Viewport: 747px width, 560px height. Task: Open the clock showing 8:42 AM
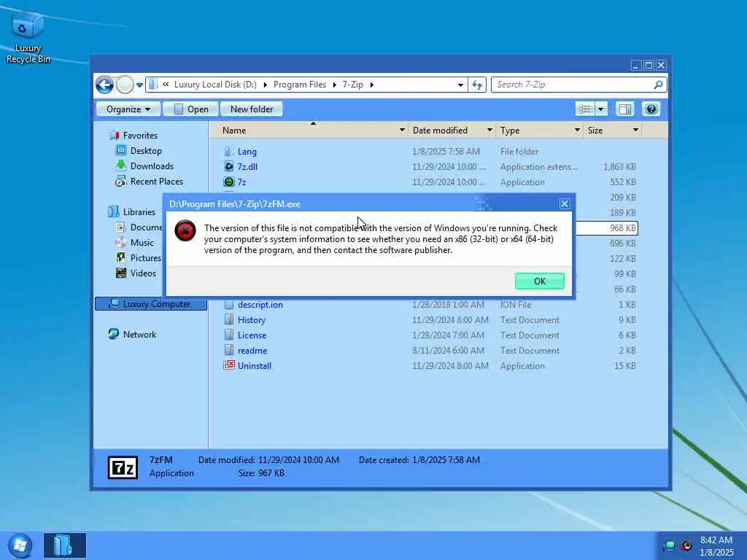716,540
